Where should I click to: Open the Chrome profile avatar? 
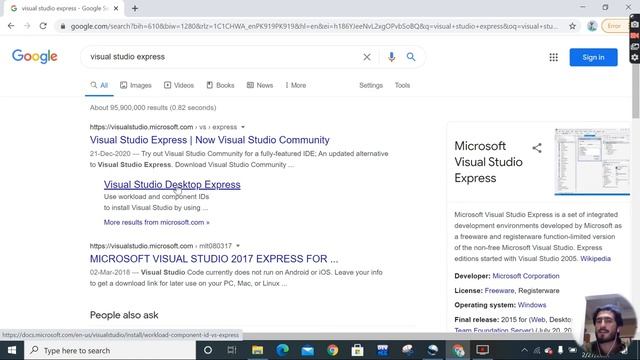592,26
